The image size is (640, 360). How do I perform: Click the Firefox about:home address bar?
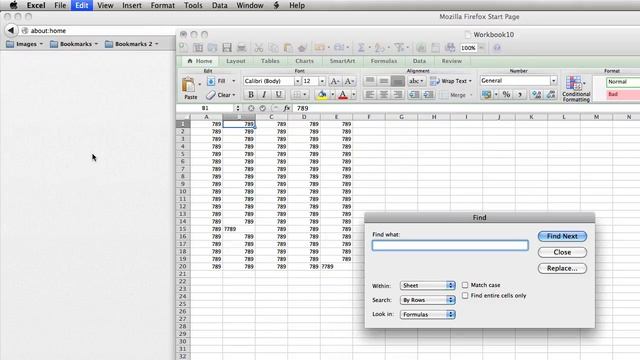coord(98,31)
